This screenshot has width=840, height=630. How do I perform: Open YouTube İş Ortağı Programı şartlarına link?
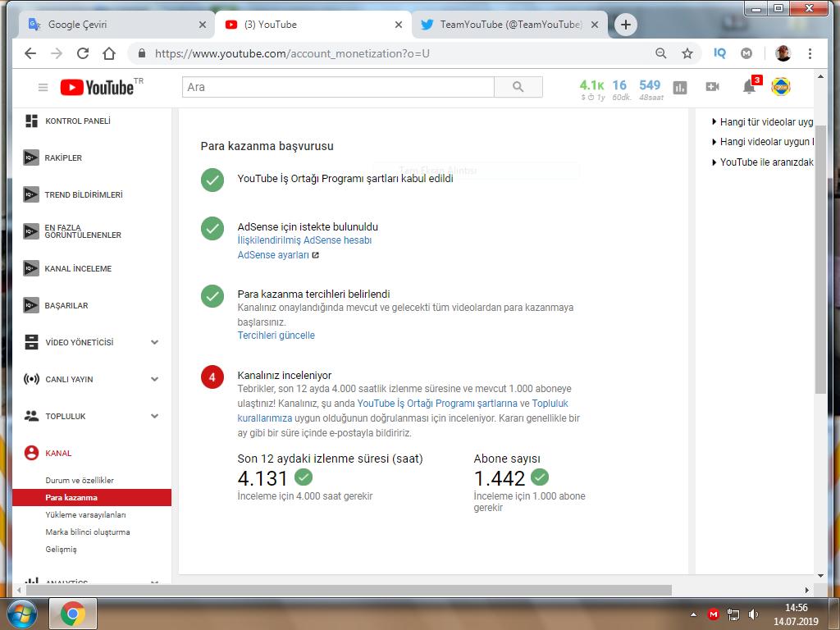click(x=437, y=404)
